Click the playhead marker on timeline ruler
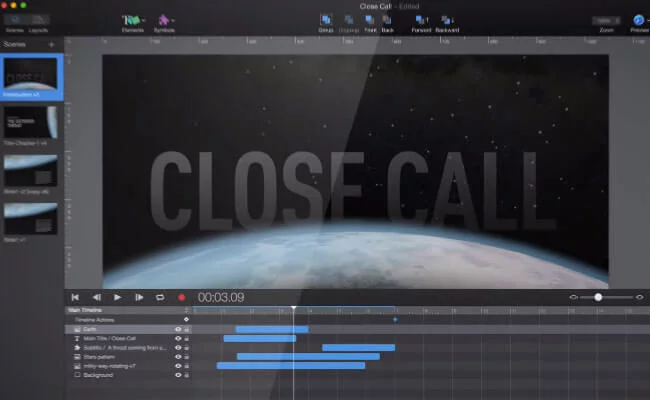 [293, 308]
